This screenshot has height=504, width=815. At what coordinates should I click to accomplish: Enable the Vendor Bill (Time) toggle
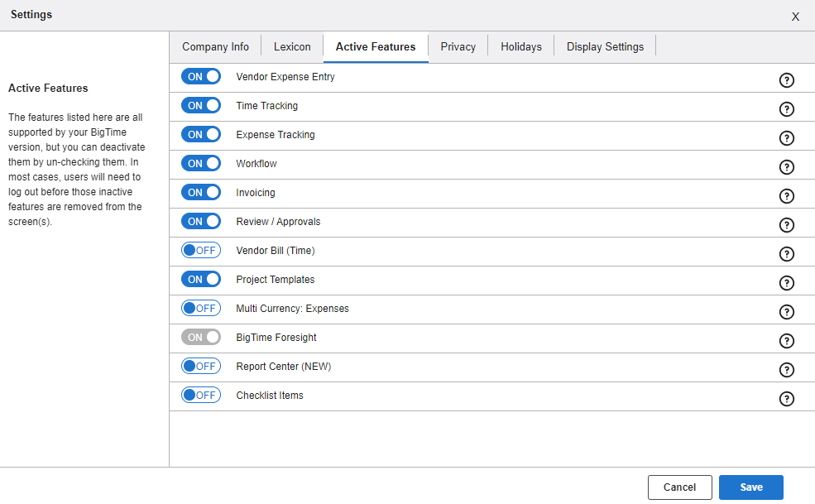point(201,251)
